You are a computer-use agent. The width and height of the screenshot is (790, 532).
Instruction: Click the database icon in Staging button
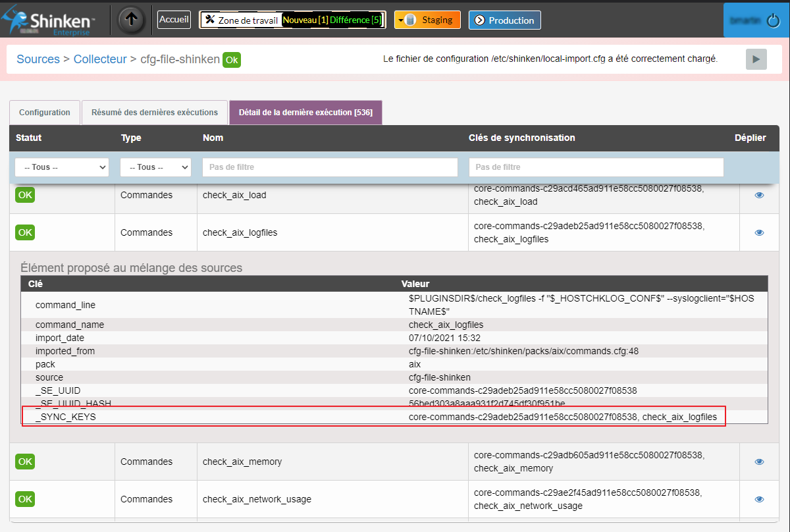coord(411,20)
